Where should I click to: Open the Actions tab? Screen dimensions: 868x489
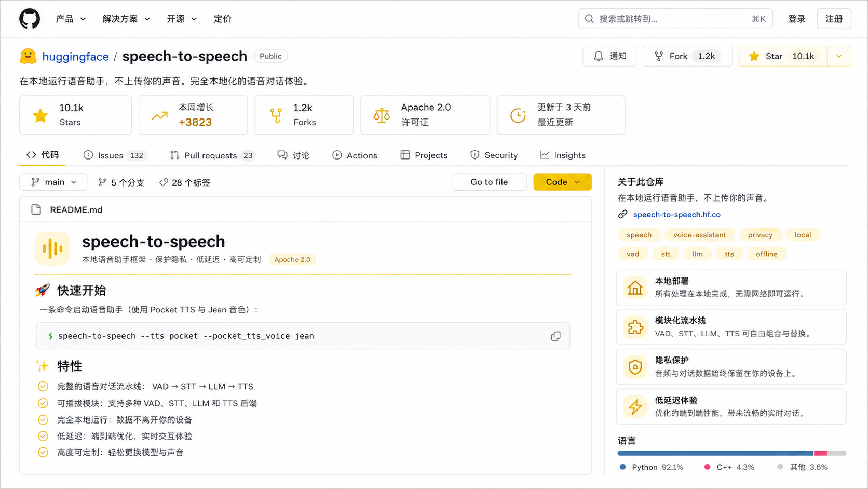(355, 155)
